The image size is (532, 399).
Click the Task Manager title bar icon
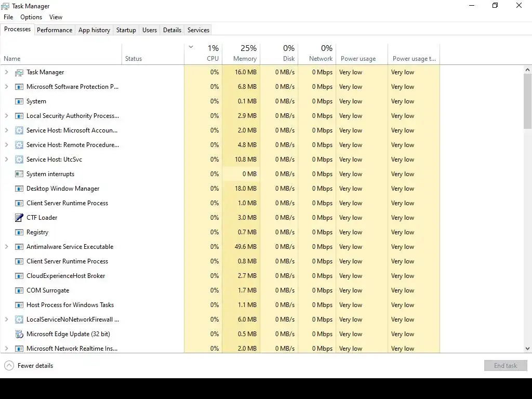[5, 6]
